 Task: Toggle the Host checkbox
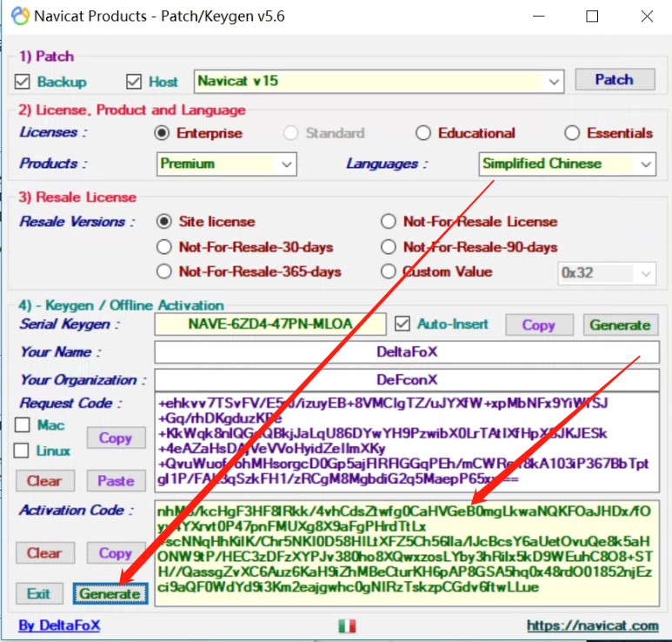pos(134,82)
